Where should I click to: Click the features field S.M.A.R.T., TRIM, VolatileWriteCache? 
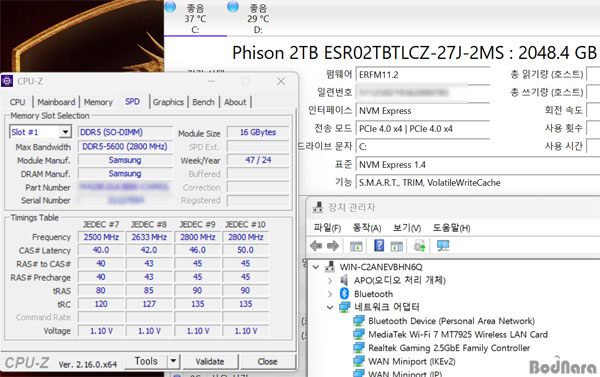click(478, 183)
